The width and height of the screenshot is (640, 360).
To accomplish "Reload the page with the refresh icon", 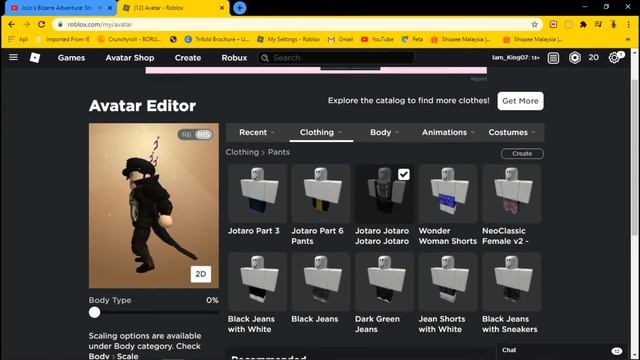I will 42,24.
